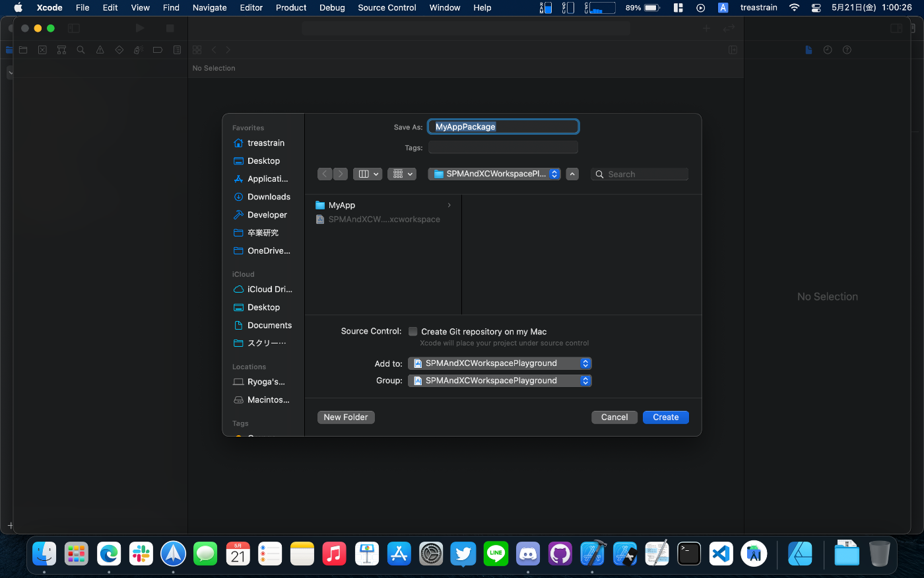924x578 pixels.
Task: Open iCloud Drive in the sidebar
Action: (269, 289)
